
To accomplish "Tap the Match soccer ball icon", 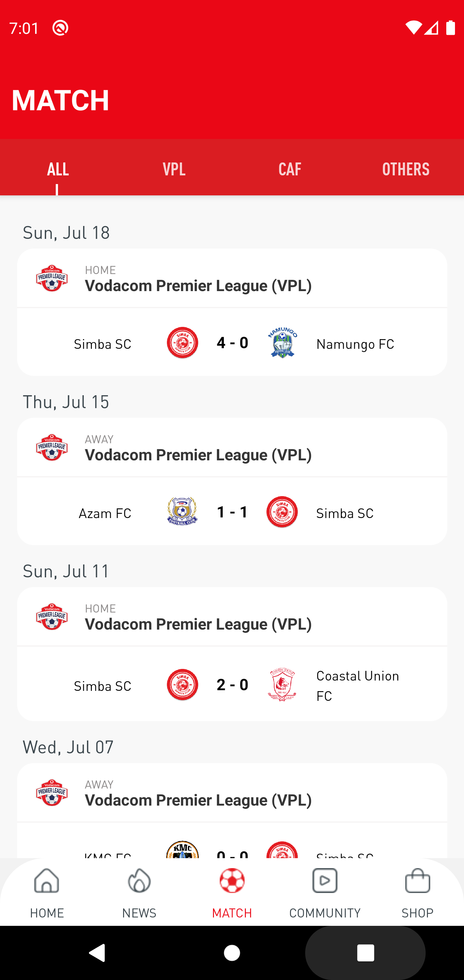I will click(232, 881).
